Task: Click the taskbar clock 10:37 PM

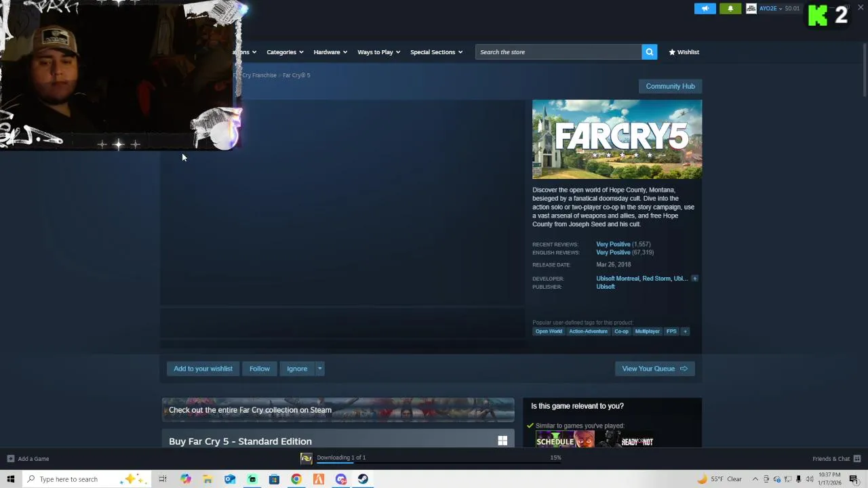Action: tap(829, 479)
